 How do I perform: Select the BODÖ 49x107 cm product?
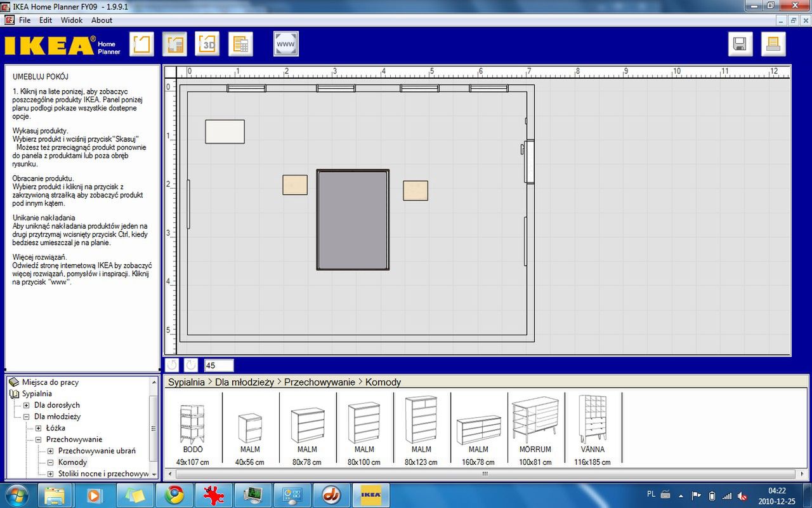point(192,430)
